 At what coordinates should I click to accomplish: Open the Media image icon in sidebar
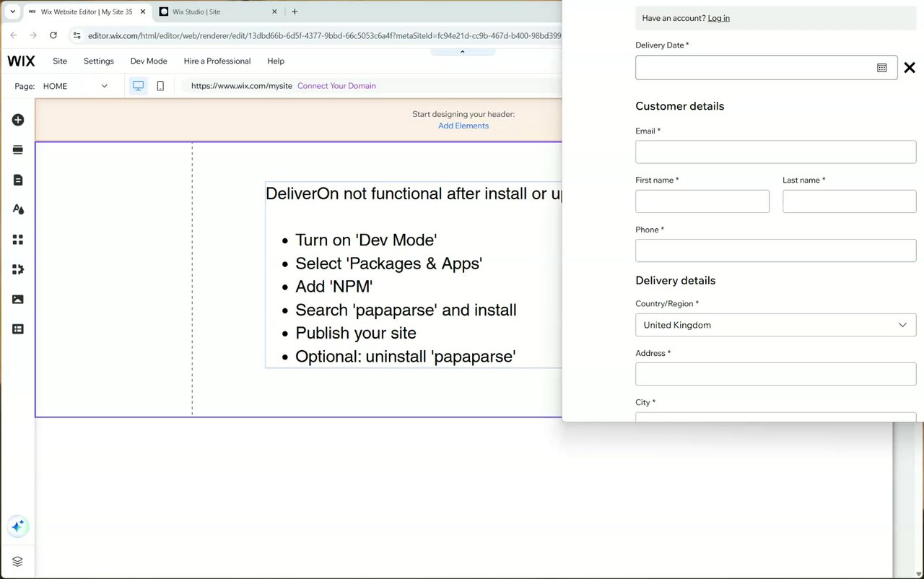click(x=18, y=299)
